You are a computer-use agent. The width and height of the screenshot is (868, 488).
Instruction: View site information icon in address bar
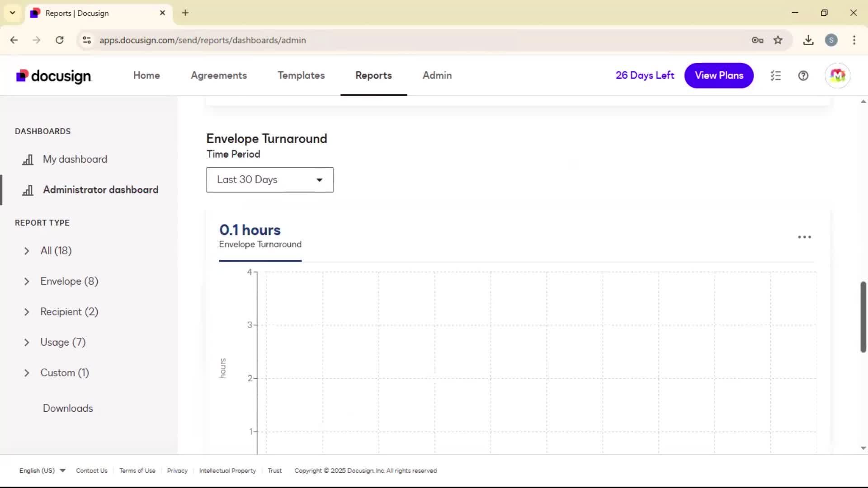point(87,40)
